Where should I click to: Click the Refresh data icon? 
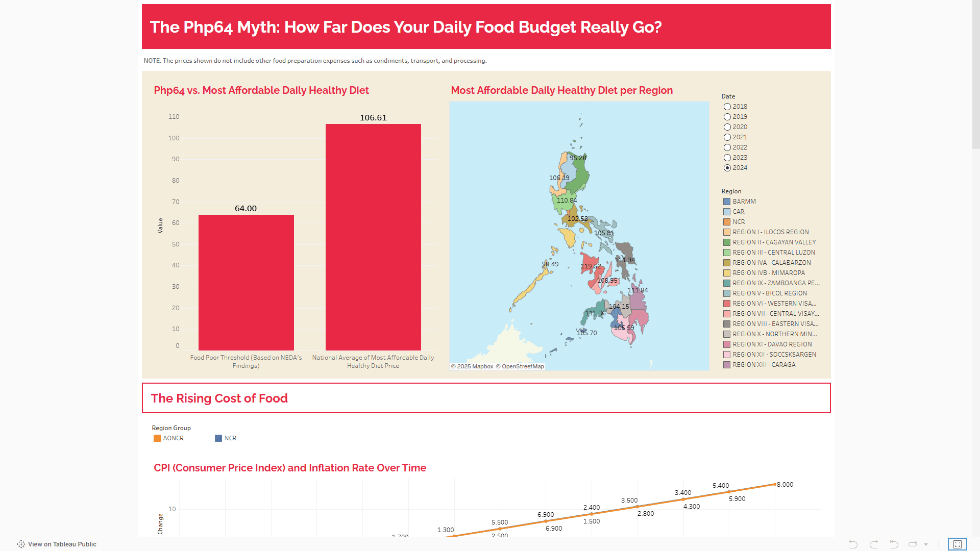pos(913,544)
